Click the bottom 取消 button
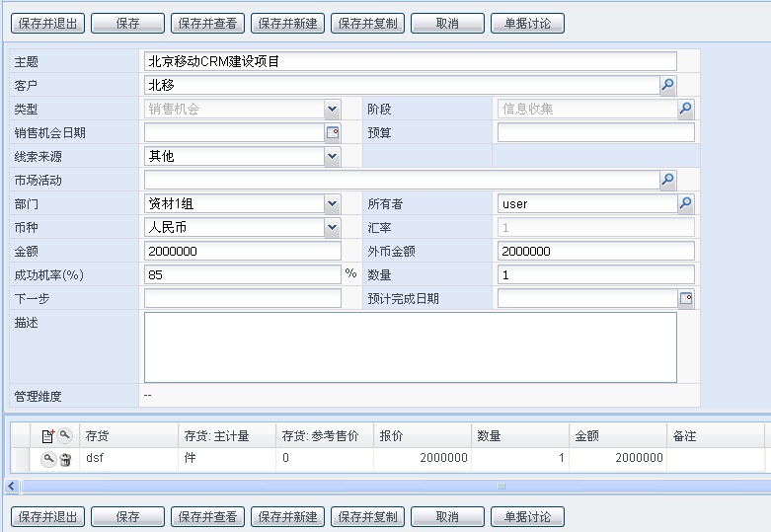 446,516
